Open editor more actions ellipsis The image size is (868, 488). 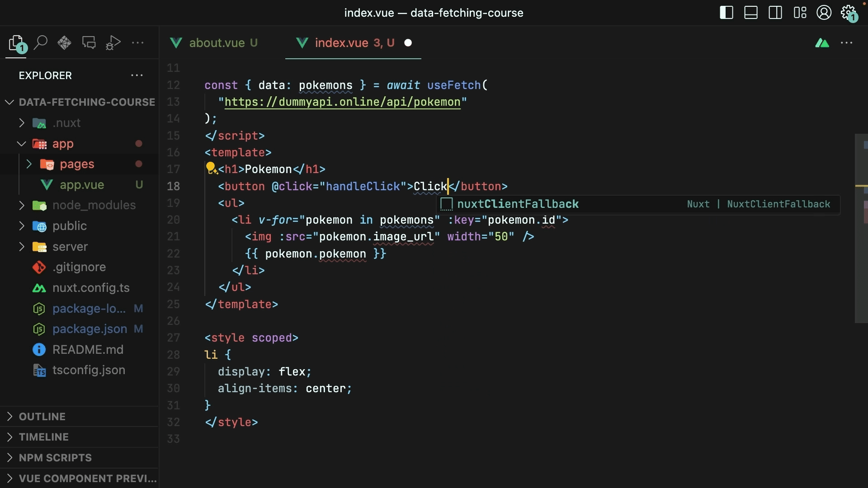[x=846, y=43]
